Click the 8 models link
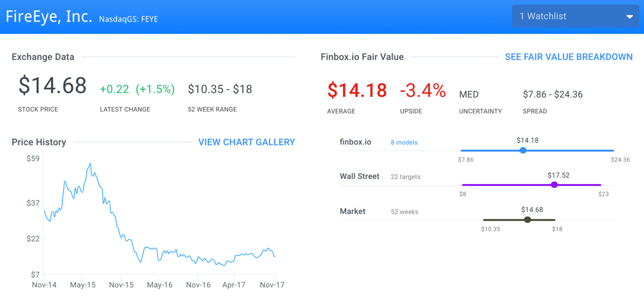Image resolution: width=644 pixels, height=307 pixels. 404,143
